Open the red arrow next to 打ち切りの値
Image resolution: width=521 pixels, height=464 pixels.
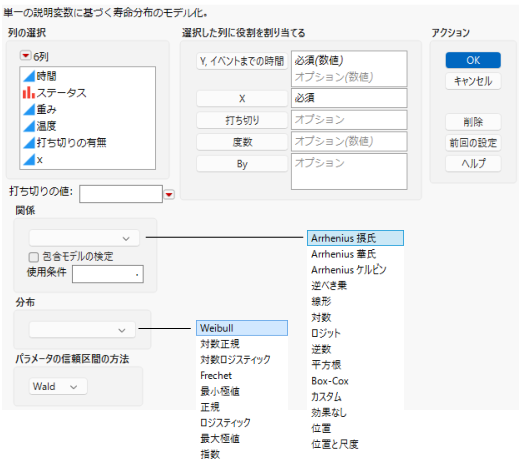169,194
